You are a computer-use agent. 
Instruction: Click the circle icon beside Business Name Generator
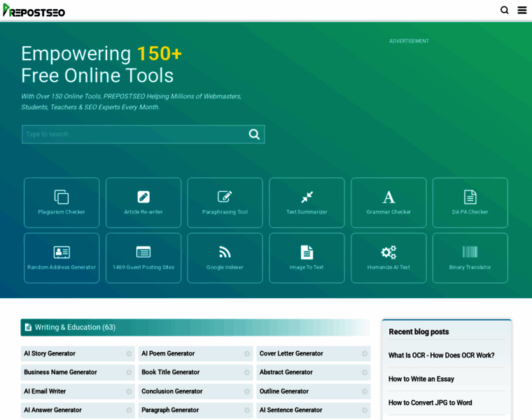129,372
